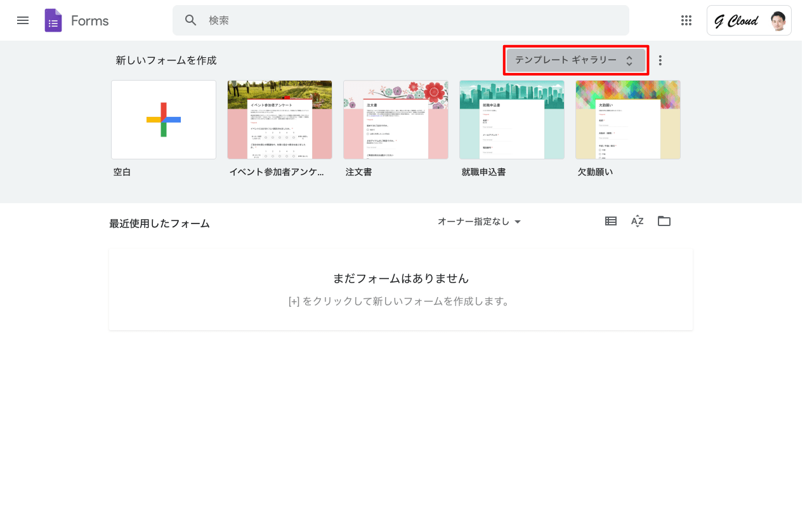Open the 就職申込書 template thumbnail
812x508 pixels.
pos(512,119)
